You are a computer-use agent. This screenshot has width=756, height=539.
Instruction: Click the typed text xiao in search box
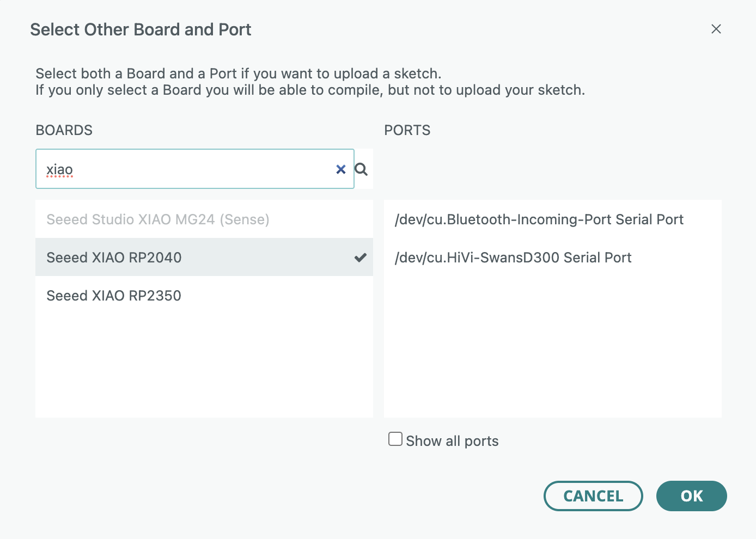[x=59, y=169]
